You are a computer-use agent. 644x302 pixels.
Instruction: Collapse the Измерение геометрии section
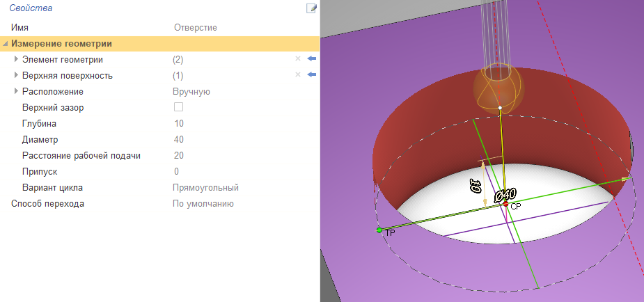(6, 44)
